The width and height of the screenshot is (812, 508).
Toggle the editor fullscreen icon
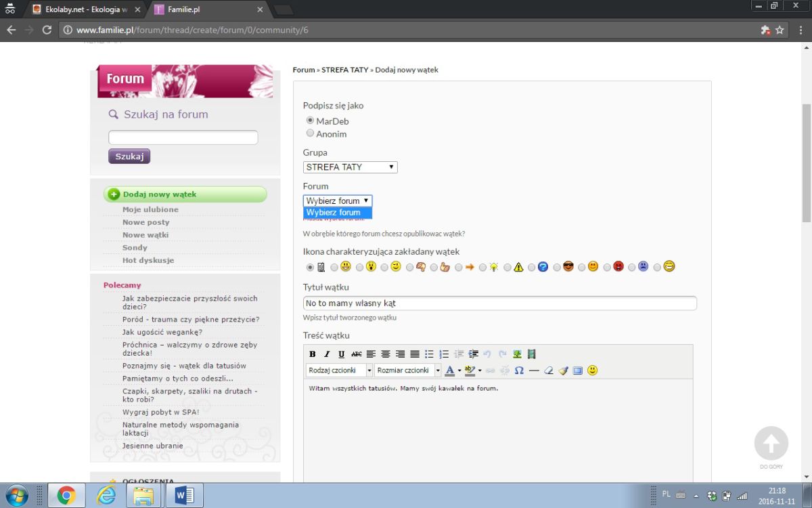coord(577,371)
